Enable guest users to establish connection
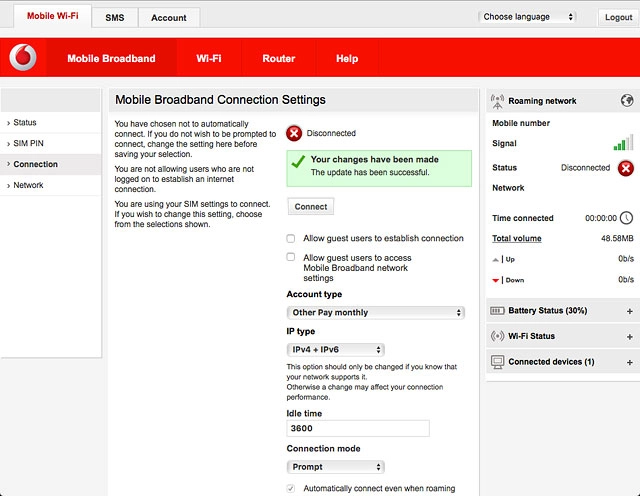Image resolution: width=640 pixels, height=496 pixels. tap(291, 239)
